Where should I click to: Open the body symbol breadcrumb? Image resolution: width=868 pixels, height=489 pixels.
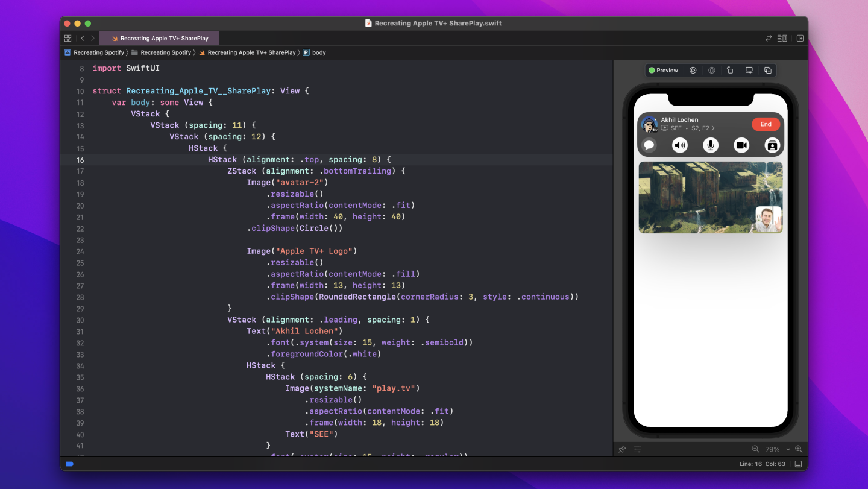[314, 52]
